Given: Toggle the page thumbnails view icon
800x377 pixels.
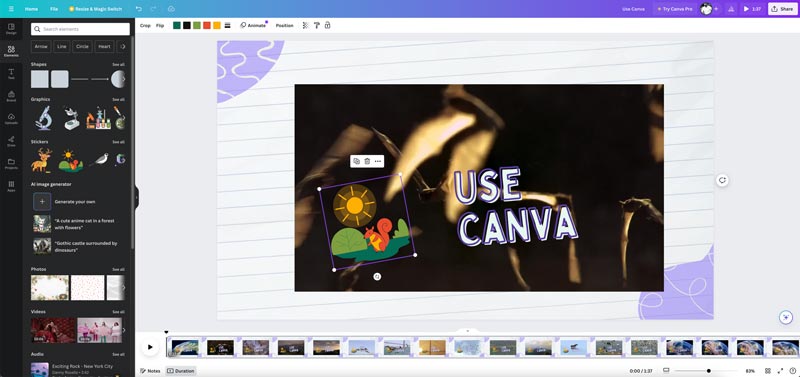Looking at the screenshot, I should click(666, 370).
